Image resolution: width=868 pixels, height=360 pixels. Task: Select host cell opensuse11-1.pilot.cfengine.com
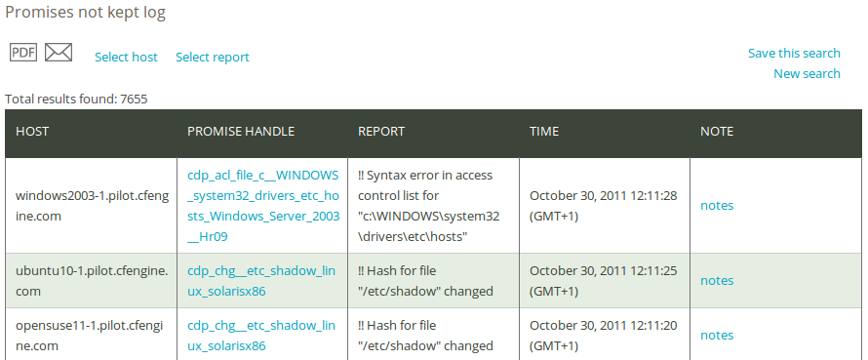pos(90,335)
